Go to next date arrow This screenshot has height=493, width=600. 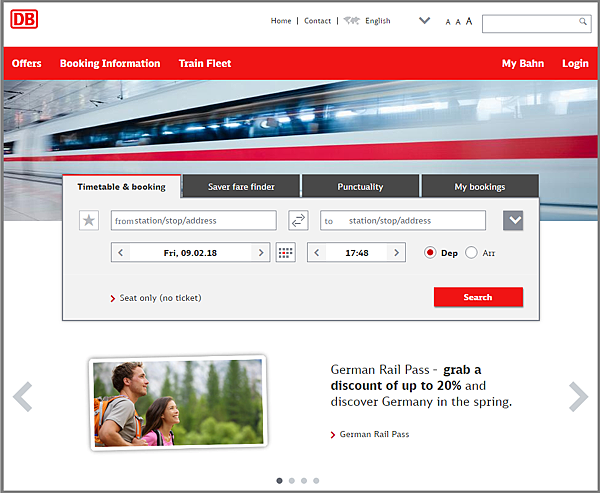point(261,253)
